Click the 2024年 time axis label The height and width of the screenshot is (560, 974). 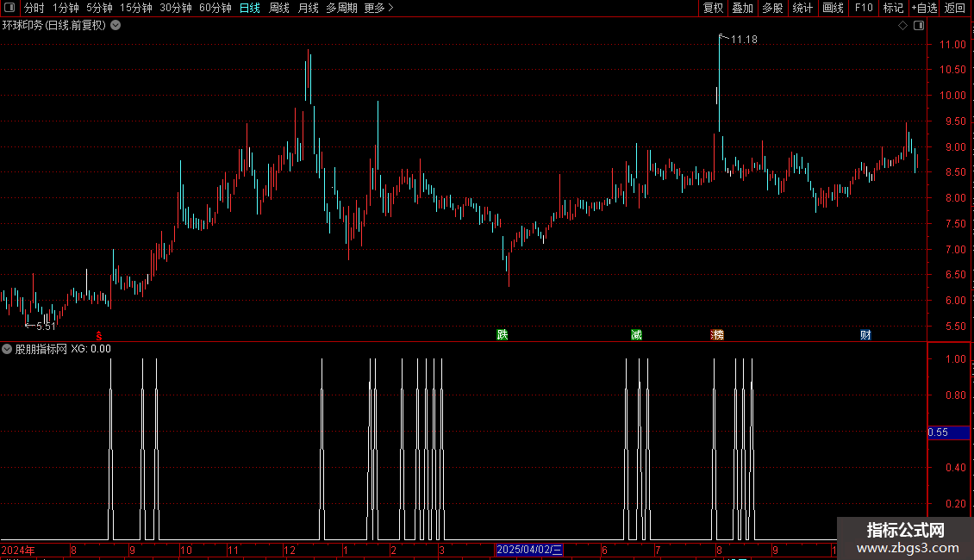pos(18,550)
